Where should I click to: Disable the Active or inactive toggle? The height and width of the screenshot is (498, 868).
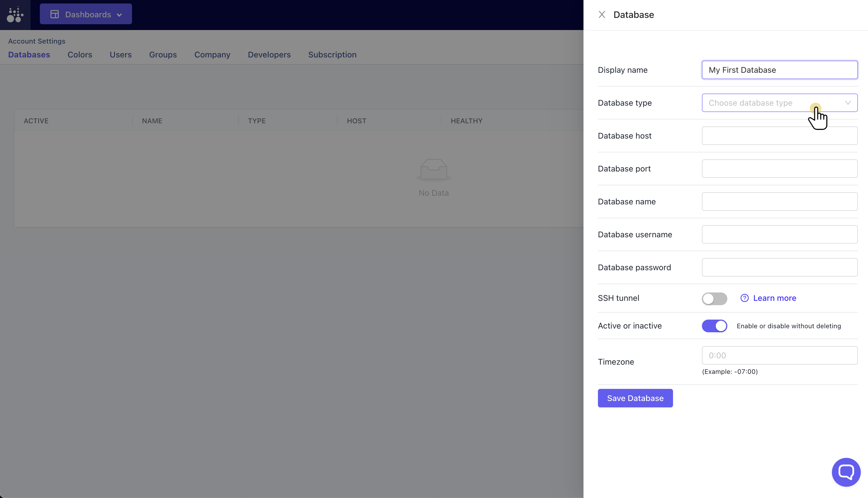(714, 326)
